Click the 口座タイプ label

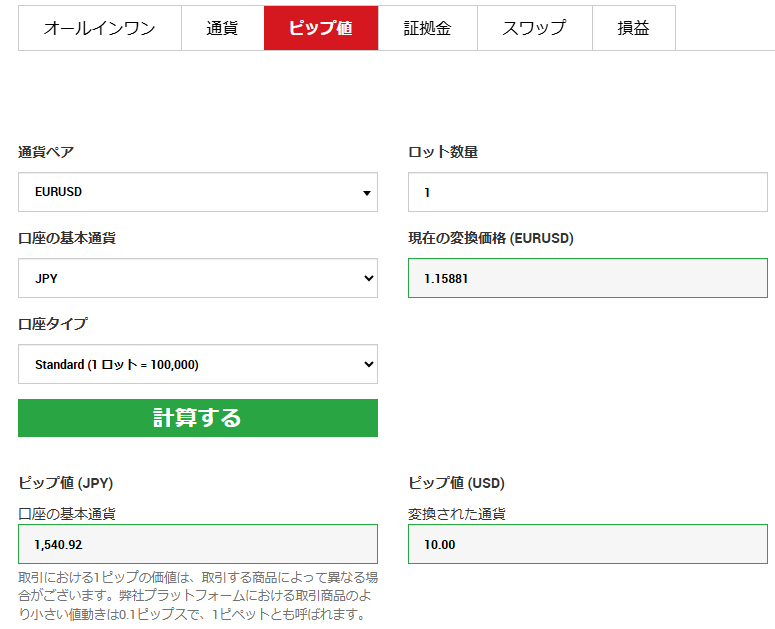click(x=52, y=324)
